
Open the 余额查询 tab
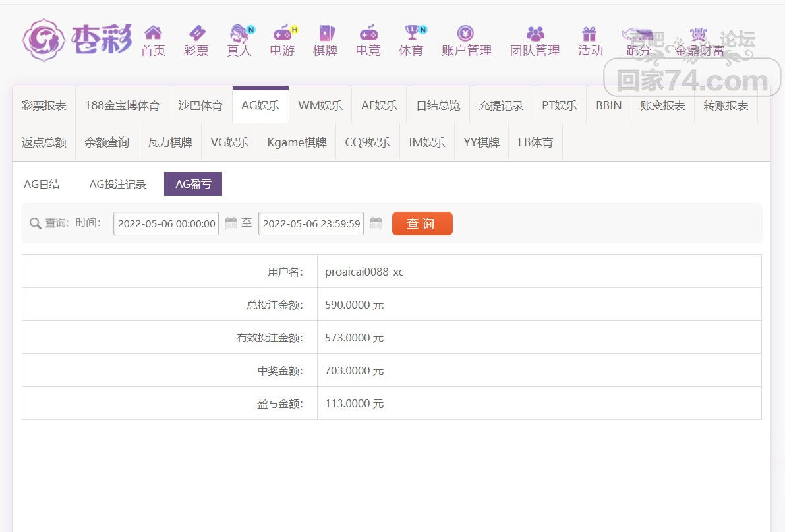(107, 142)
